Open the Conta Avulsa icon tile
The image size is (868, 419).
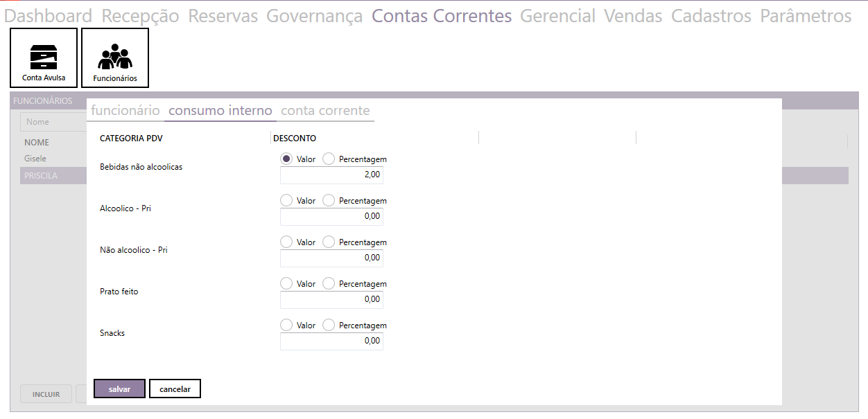click(x=44, y=58)
